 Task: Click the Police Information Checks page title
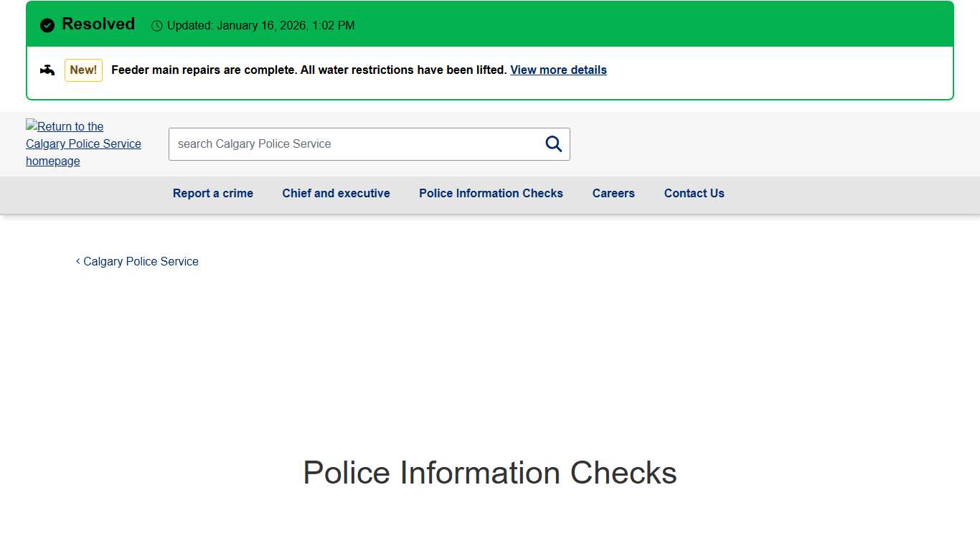(x=490, y=473)
